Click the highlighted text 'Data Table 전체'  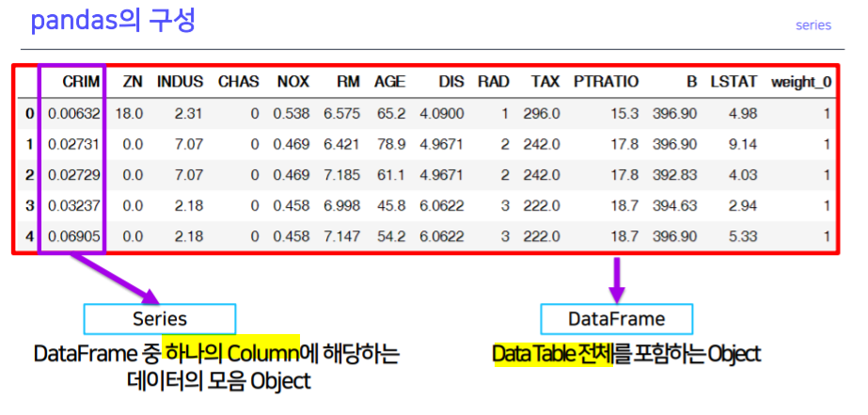click(x=552, y=354)
